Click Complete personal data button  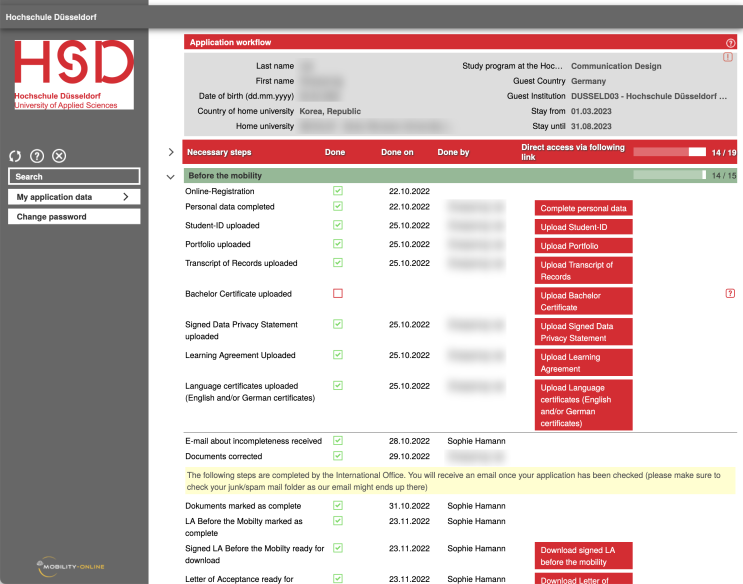pos(583,208)
